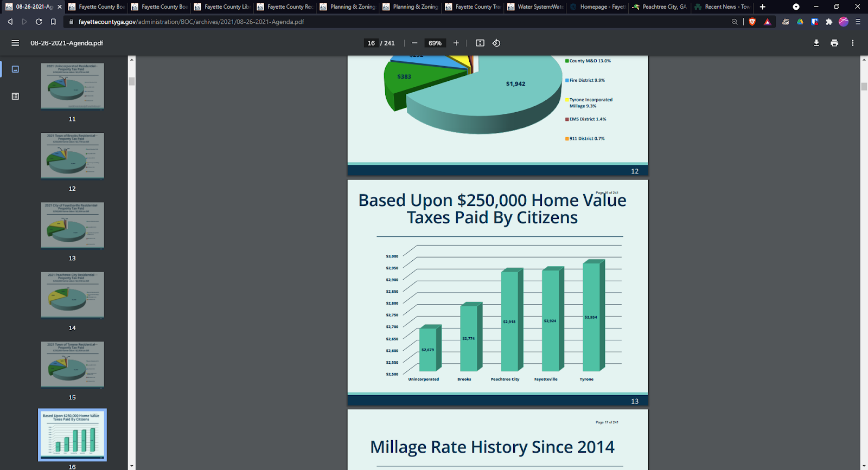Click the browser address bar URL
Image resolution: width=868 pixels, height=470 pixels.
coord(192,22)
